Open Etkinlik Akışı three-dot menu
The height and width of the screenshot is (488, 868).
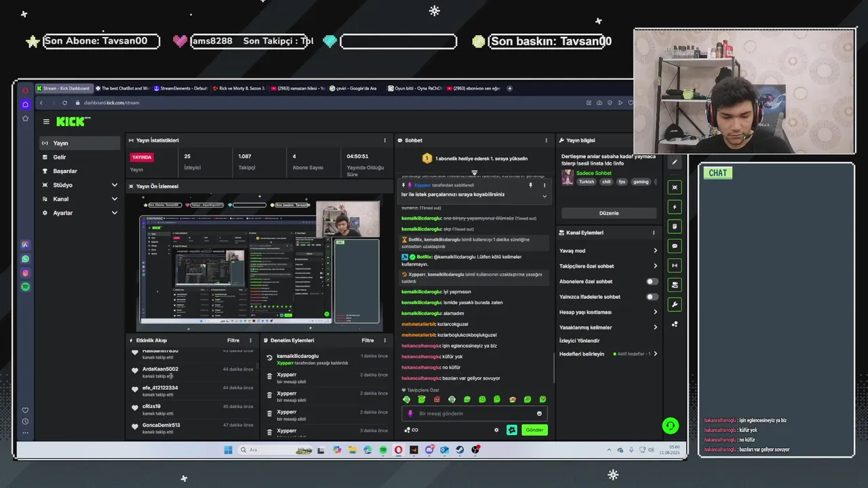tap(250, 340)
